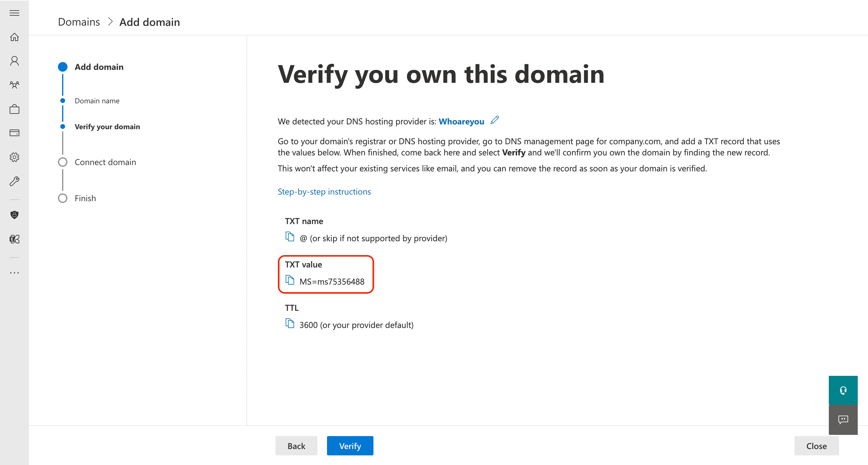Click the 'Verify you own this domain' heading
This screenshot has width=868, height=465.
[441, 75]
